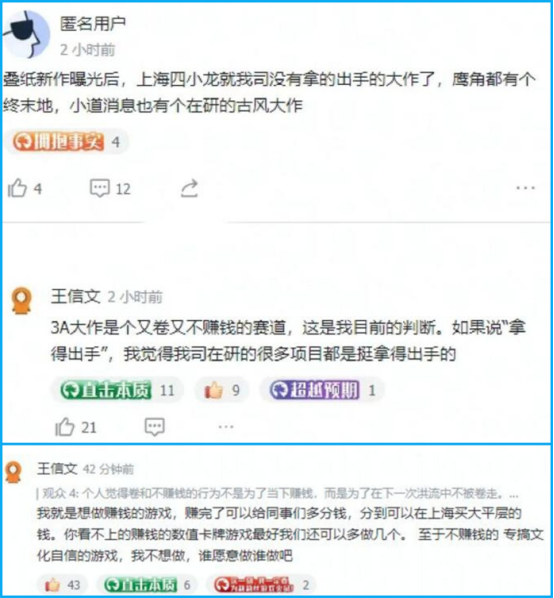The image size is (554, 598).
Task: Open more options for the anonymous post
Action: [x=525, y=188]
